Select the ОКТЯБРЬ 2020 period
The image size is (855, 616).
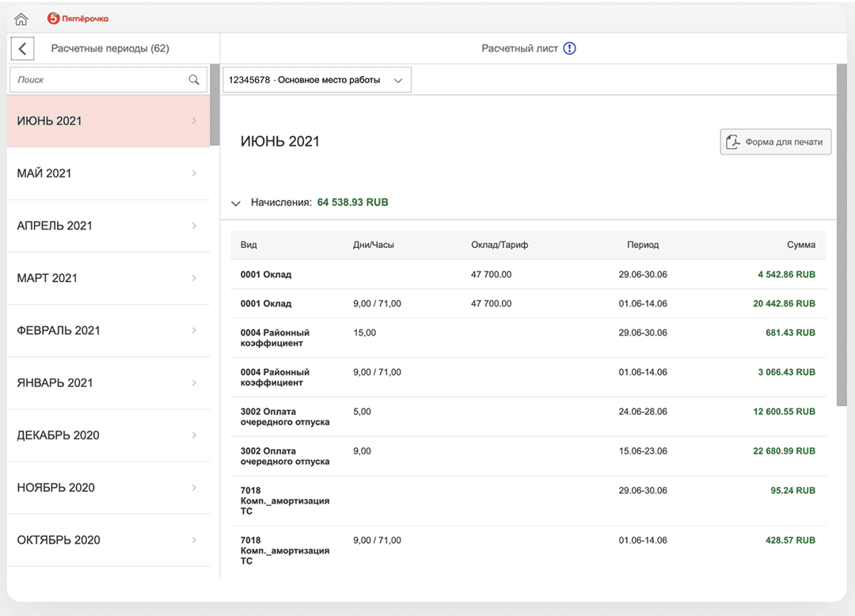click(108, 540)
